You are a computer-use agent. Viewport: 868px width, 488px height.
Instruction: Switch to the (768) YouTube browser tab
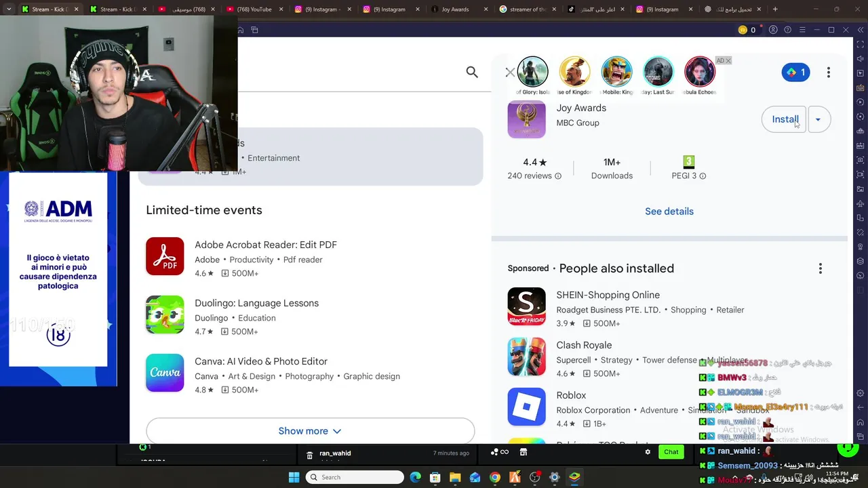point(254,9)
